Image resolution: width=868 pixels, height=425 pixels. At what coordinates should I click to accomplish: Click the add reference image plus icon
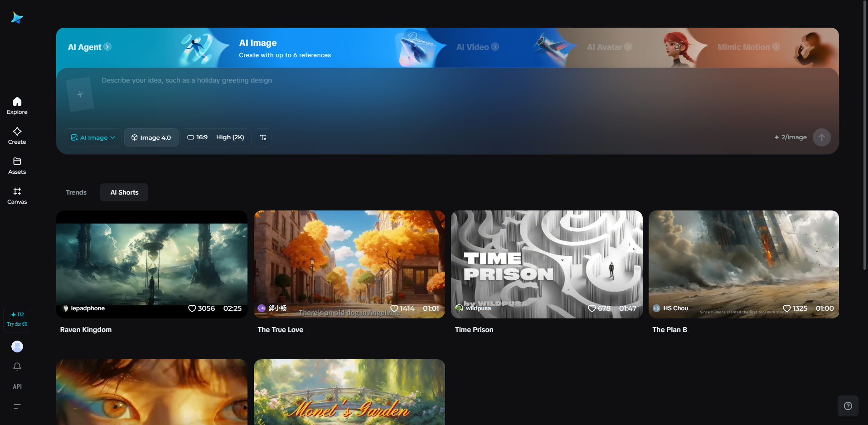click(x=80, y=94)
